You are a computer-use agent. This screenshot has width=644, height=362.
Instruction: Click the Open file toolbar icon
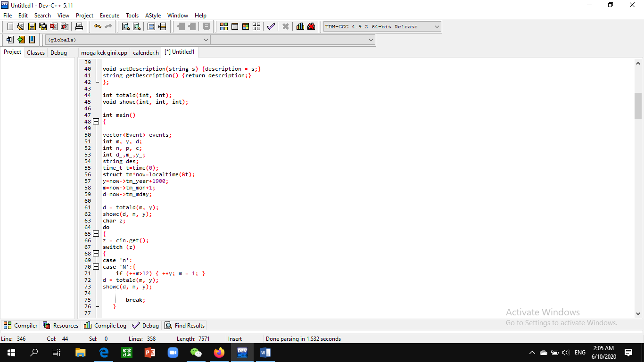[21, 26]
